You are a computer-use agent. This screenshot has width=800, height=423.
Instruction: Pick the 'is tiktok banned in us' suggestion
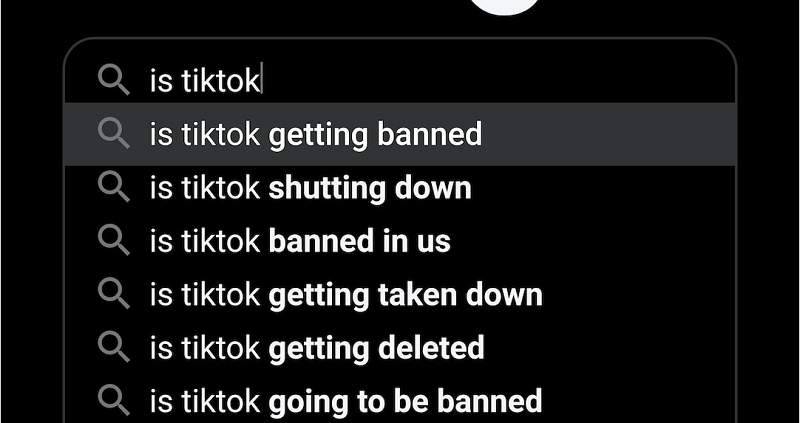tap(400, 241)
